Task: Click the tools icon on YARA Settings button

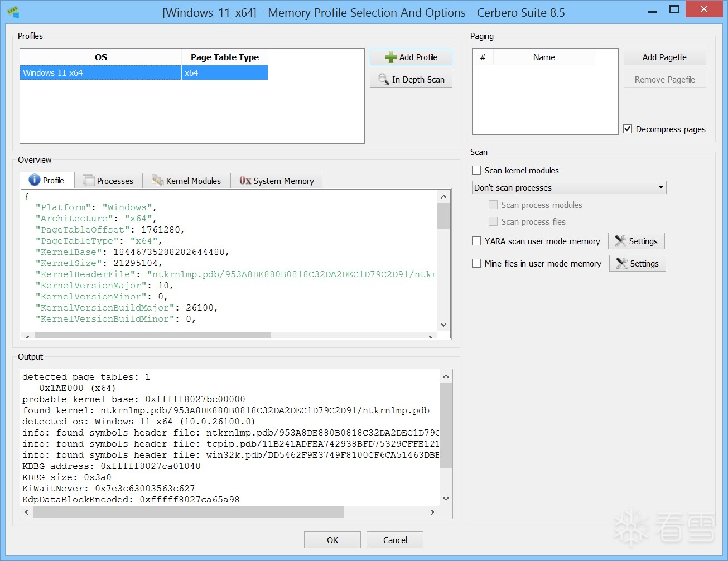Action: tap(620, 241)
